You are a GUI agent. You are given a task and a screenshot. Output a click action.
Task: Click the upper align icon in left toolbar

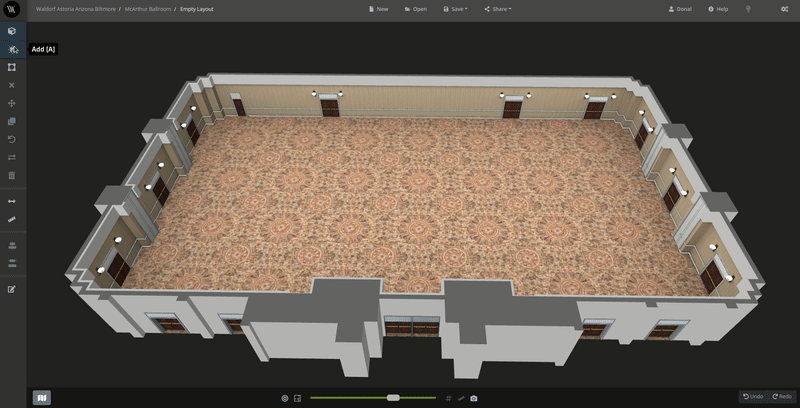(x=12, y=246)
